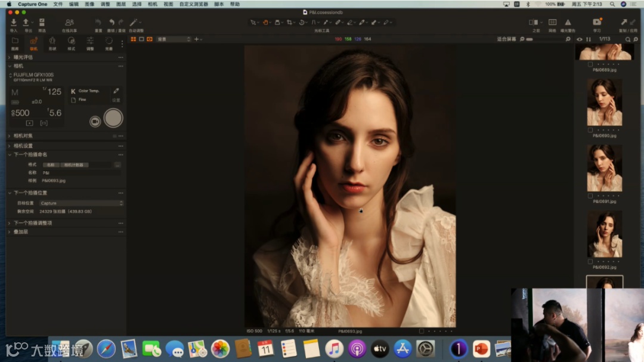This screenshot has height=362, width=644.
Task: Select the orange pan hand tool
Action: pyautogui.click(x=265, y=22)
